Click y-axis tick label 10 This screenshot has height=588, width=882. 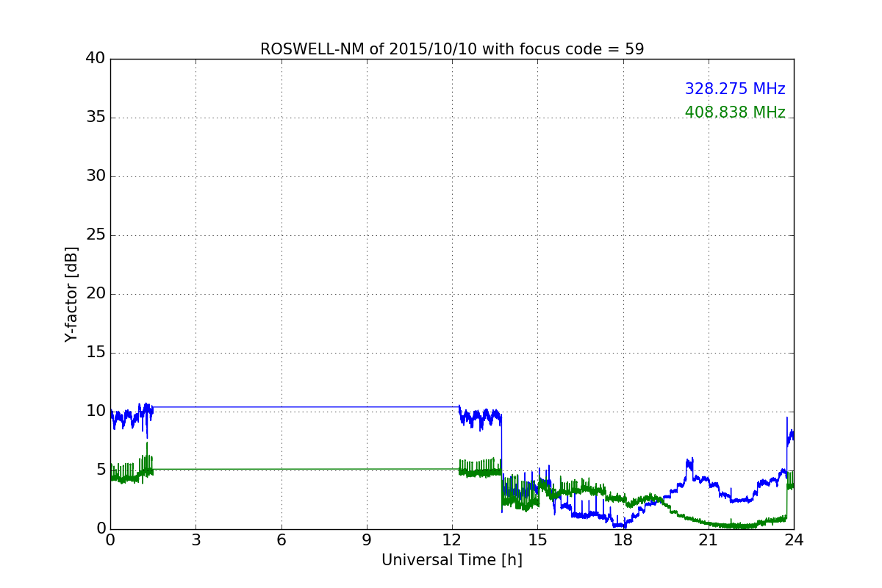[95, 412]
